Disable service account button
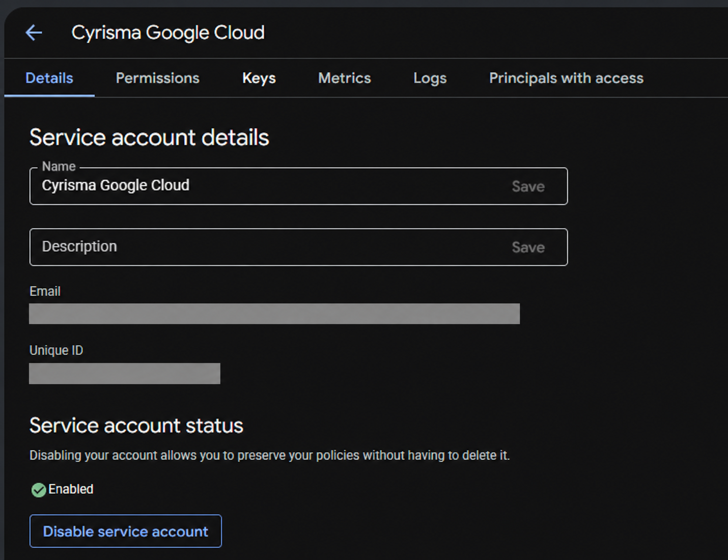This screenshot has height=560, width=728. [x=126, y=531]
